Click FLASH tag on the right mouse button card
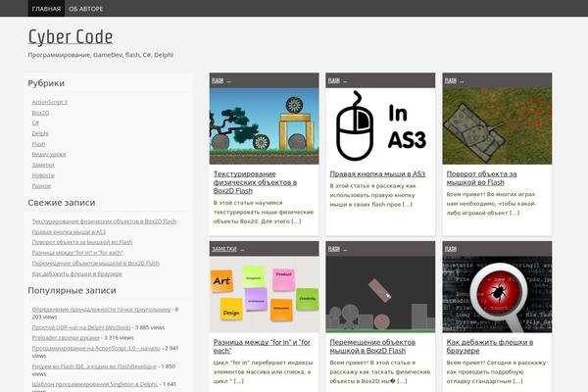The image size is (588, 392). [334, 80]
